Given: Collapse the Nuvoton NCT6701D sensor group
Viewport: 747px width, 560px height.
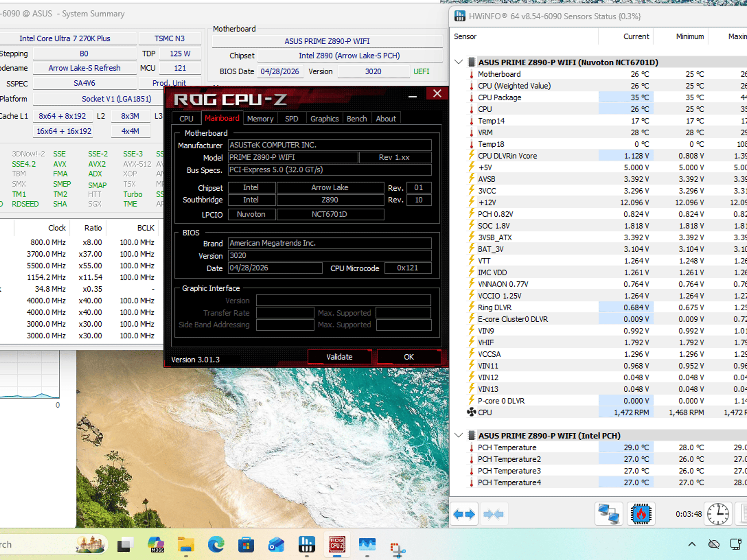Looking at the screenshot, I should [x=459, y=62].
